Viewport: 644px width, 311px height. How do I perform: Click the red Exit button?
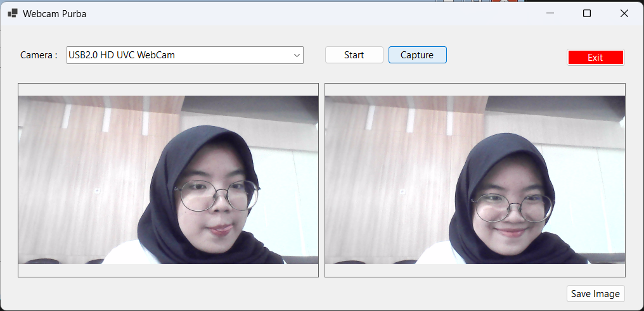point(596,58)
